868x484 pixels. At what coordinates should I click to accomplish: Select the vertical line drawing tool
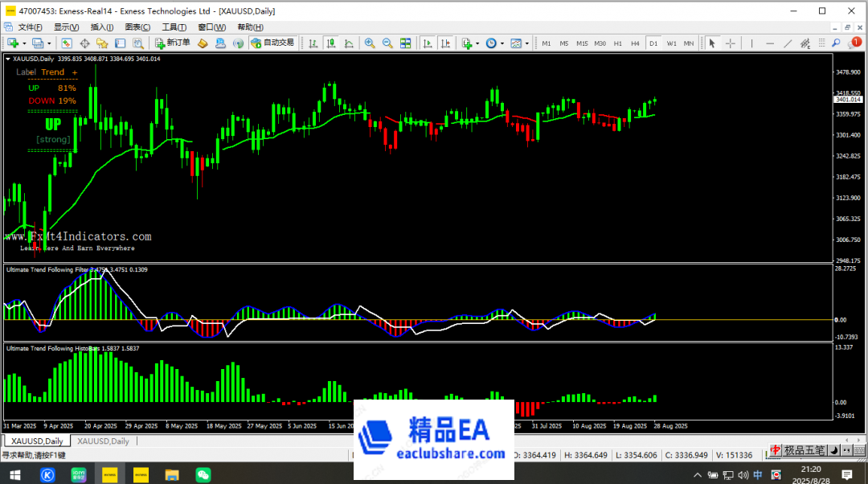click(x=751, y=43)
